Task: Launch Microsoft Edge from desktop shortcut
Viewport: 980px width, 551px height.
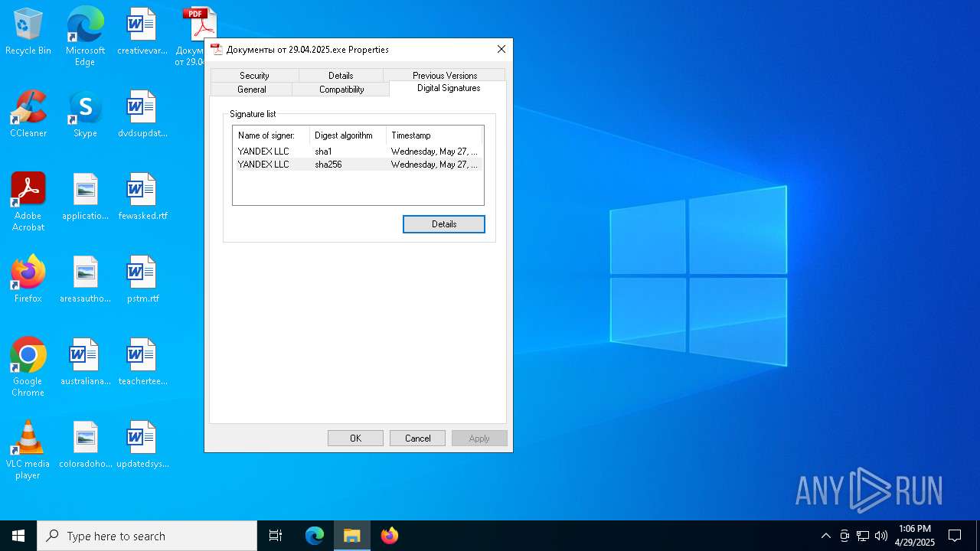Action: (85, 36)
